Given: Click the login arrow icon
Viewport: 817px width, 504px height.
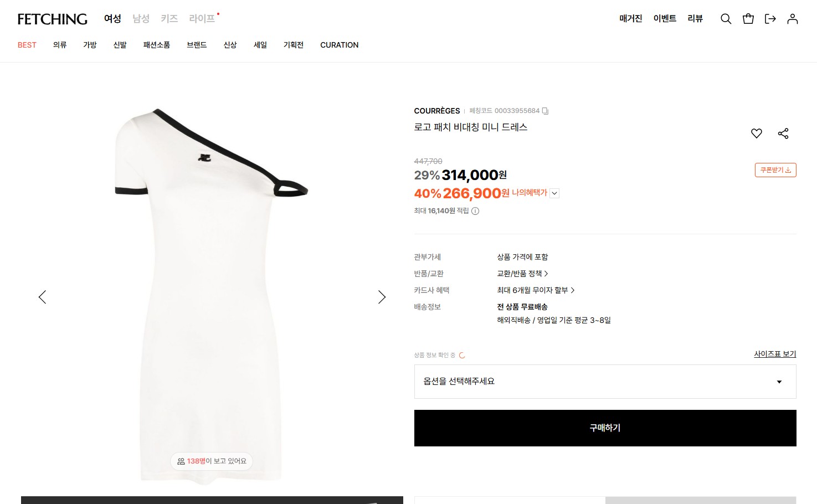Looking at the screenshot, I should tap(770, 19).
